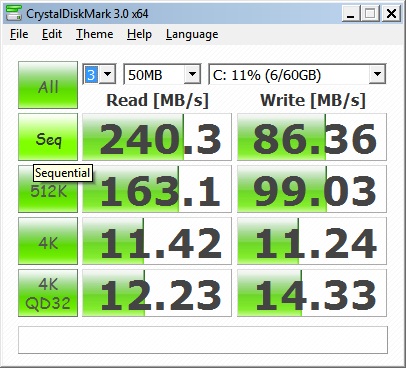
Task: Start the 4K QD32 test
Action: click(x=48, y=293)
